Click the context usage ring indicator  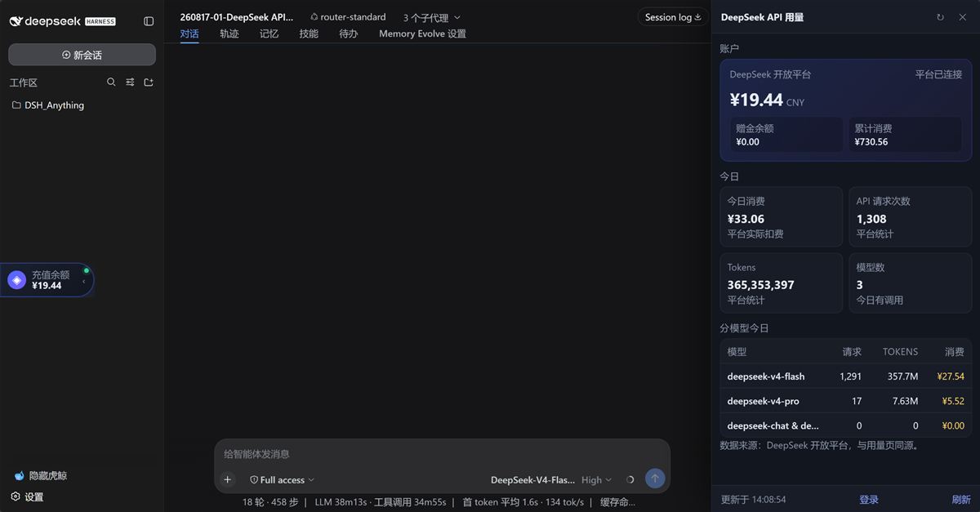[630, 480]
